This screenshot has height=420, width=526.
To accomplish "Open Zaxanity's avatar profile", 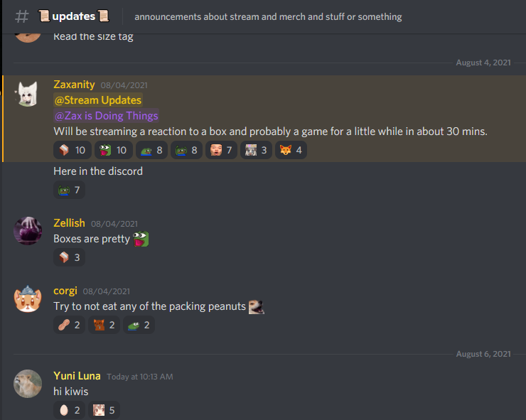I will (x=28, y=94).
